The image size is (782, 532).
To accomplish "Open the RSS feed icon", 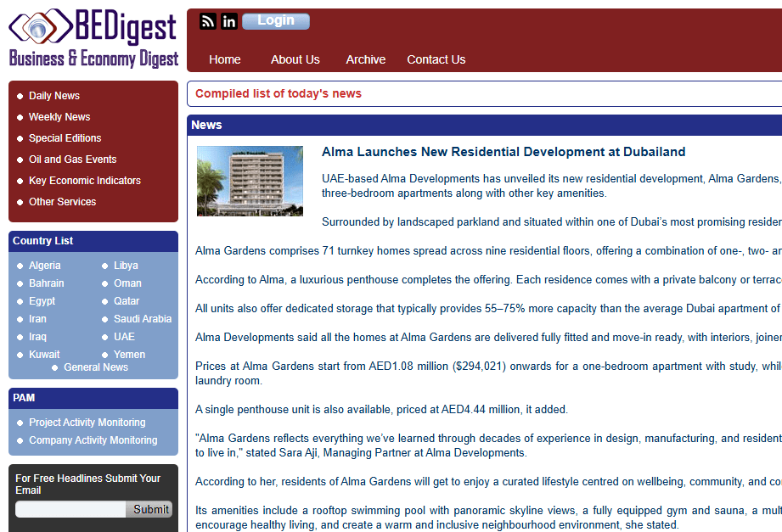I will [208, 21].
